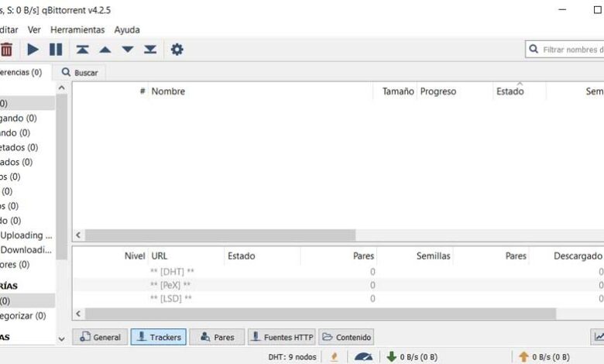Move torrent to bottom of queue
Viewport: 604px width, 364px height.
[150, 50]
